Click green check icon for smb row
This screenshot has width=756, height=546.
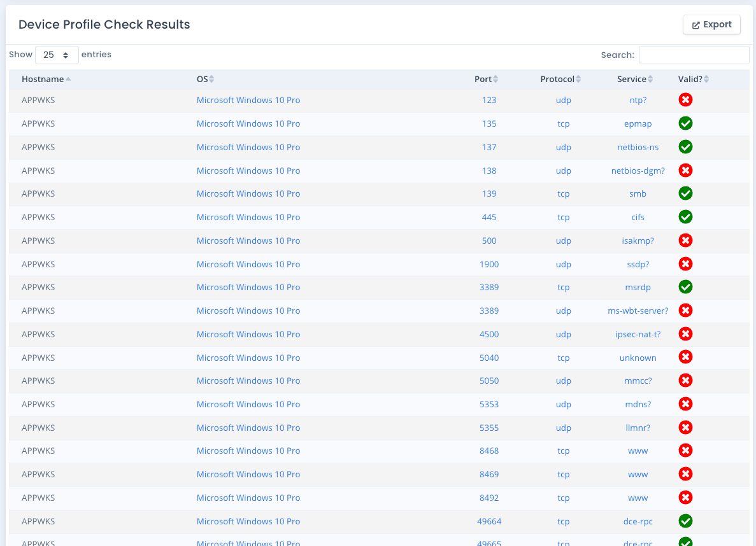pos(685,193)
